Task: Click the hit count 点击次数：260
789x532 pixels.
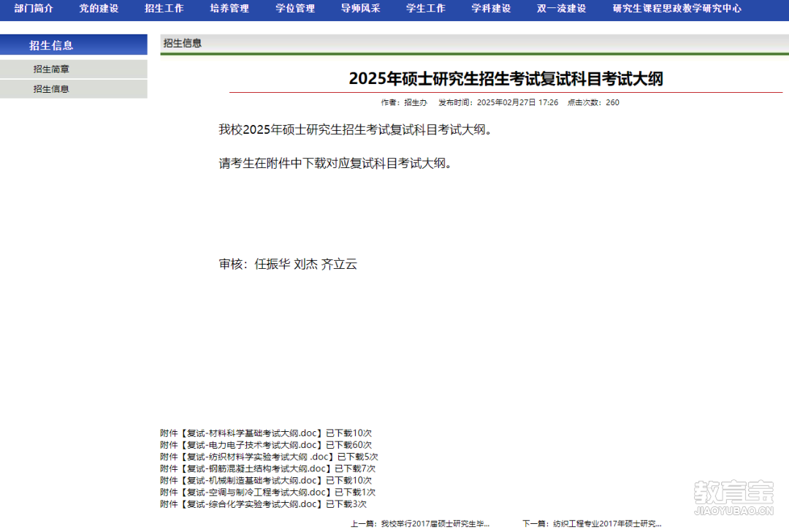Action: pyautogui.click(x=593, y=103)
